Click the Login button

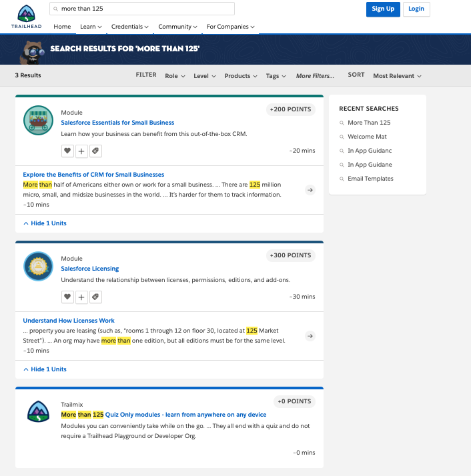click(x=416, y=9)
